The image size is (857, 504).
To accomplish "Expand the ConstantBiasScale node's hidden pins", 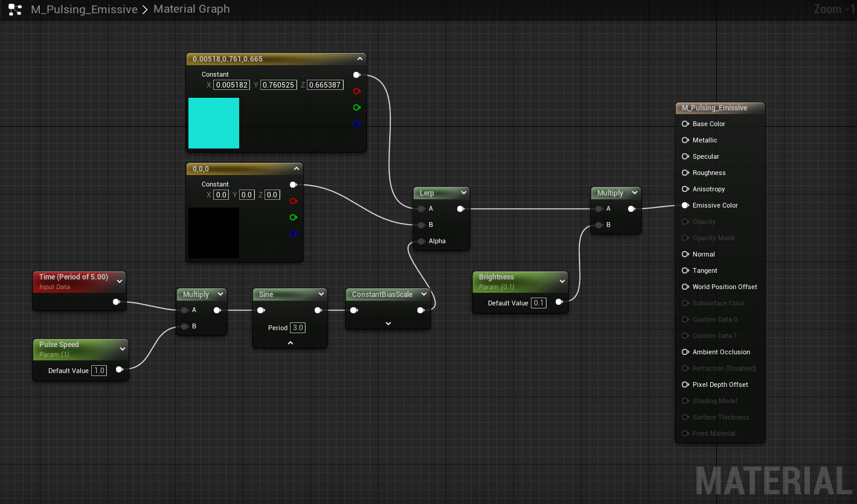I will [x=388, y=324].
